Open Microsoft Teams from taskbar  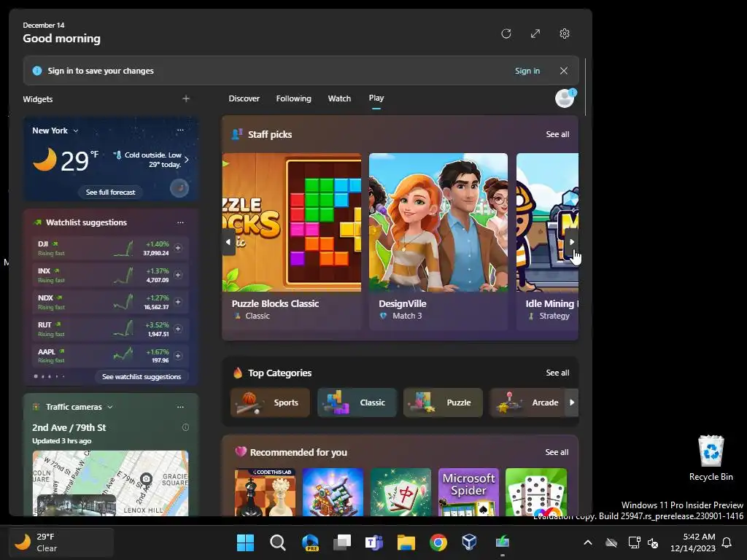pos(374,542)
